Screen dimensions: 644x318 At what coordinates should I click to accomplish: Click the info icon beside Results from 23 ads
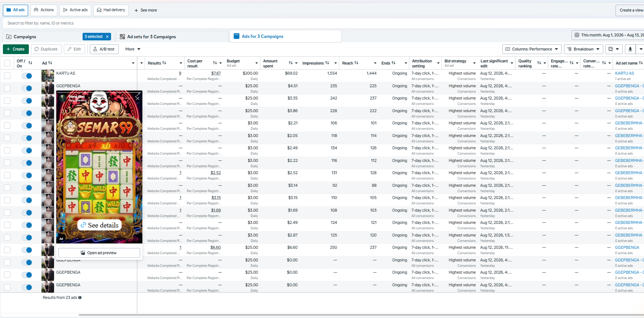tap(80, 297)
